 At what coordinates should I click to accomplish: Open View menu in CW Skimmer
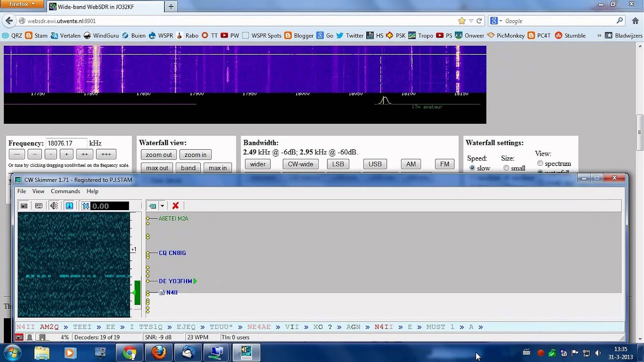tap(38, 191)
